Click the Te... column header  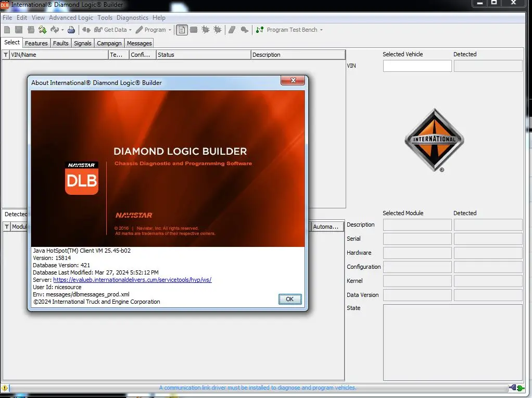coord(119,55)
